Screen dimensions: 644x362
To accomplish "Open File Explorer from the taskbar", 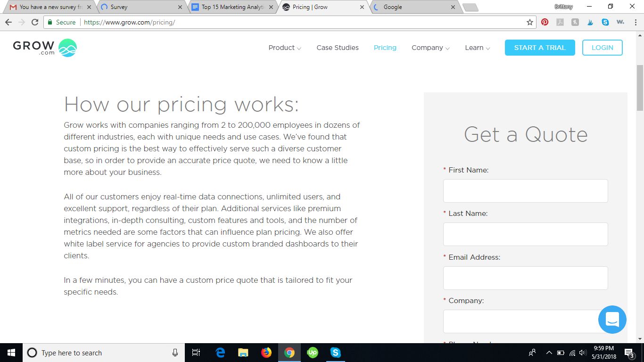I will (x=243, y=353).
